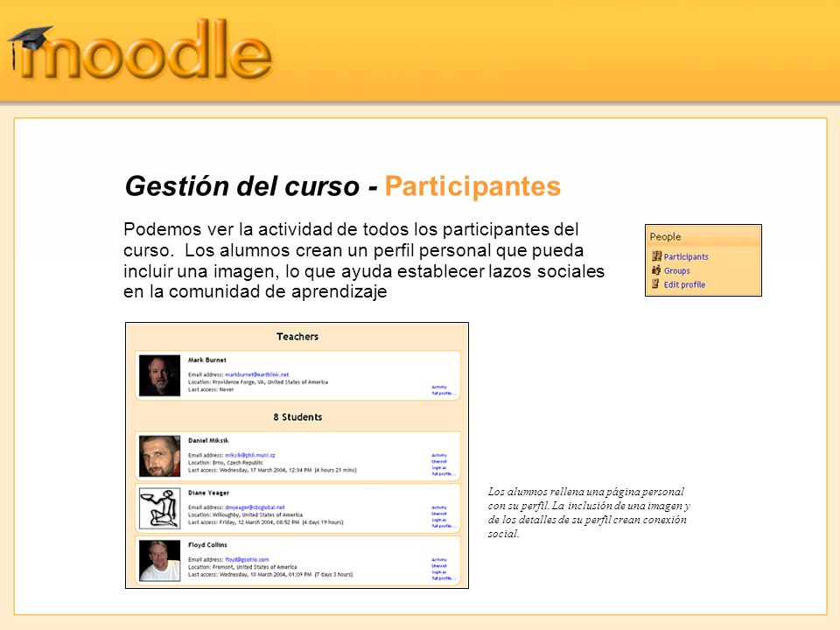This screenshot has height=630, width=840.
Task: View Activity for Floyd Collins
Action: click(438, 560)
